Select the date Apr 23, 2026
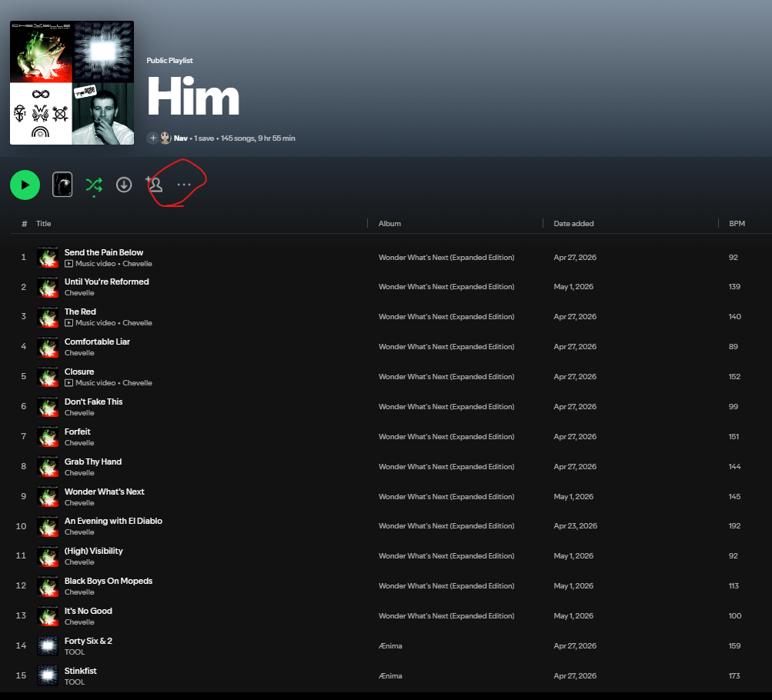This screenshot has height=700, width=772. 575,526
